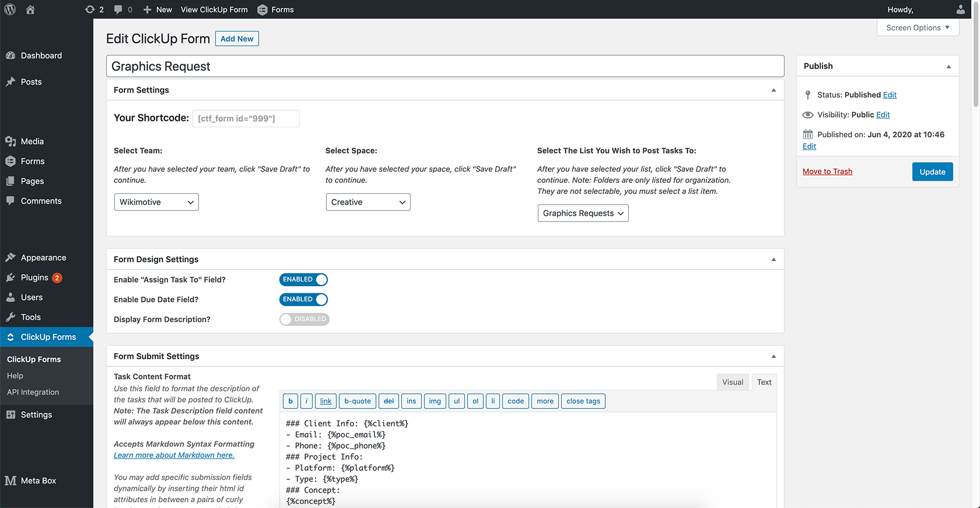Click the Add New button
980x508 pixels.
pos(237,39)
